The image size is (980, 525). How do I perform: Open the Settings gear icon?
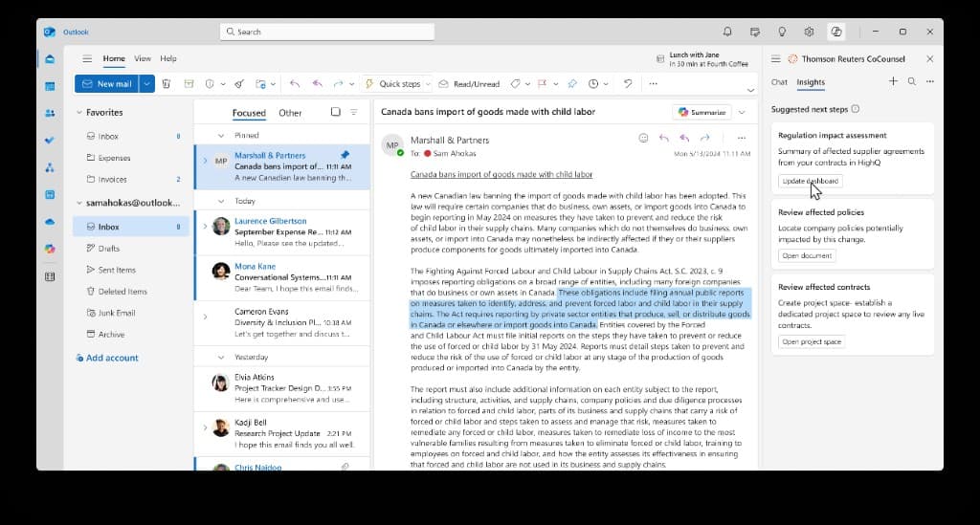coord(809,32)
